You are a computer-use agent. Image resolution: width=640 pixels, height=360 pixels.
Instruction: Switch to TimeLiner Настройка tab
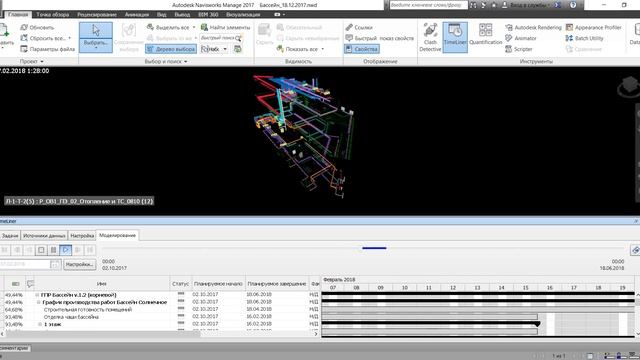82,236
